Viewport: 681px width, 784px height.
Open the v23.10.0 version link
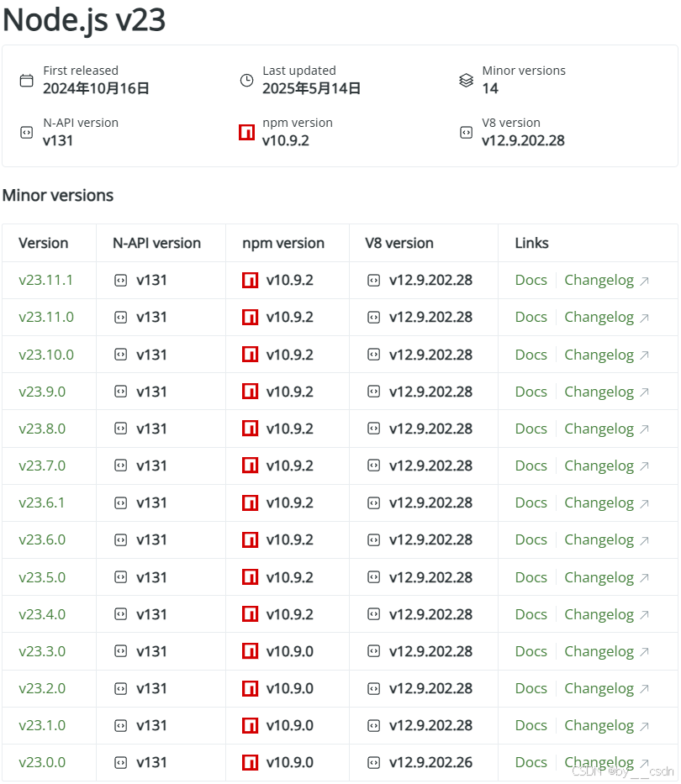click(x=46, y=355)
